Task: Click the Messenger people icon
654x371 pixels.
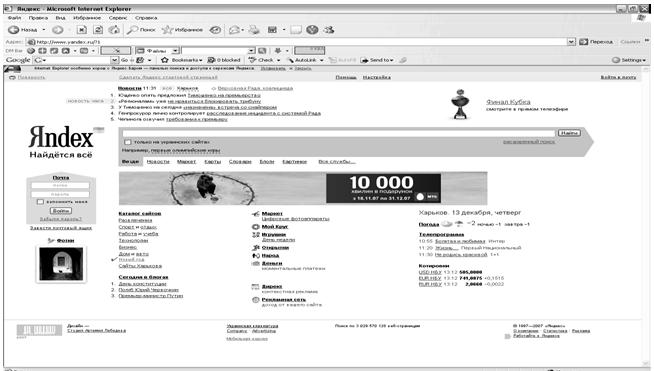Action: click(x=329, y=30)
